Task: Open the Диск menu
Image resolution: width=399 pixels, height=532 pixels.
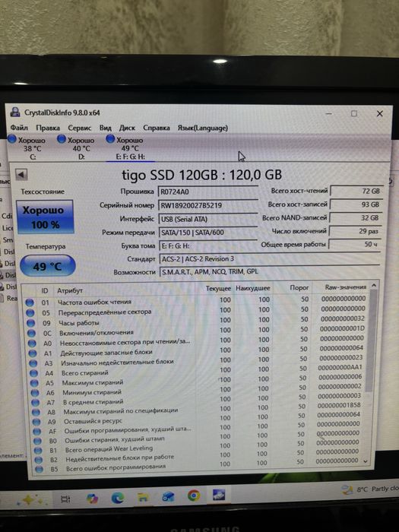Action: click(127, 128)
